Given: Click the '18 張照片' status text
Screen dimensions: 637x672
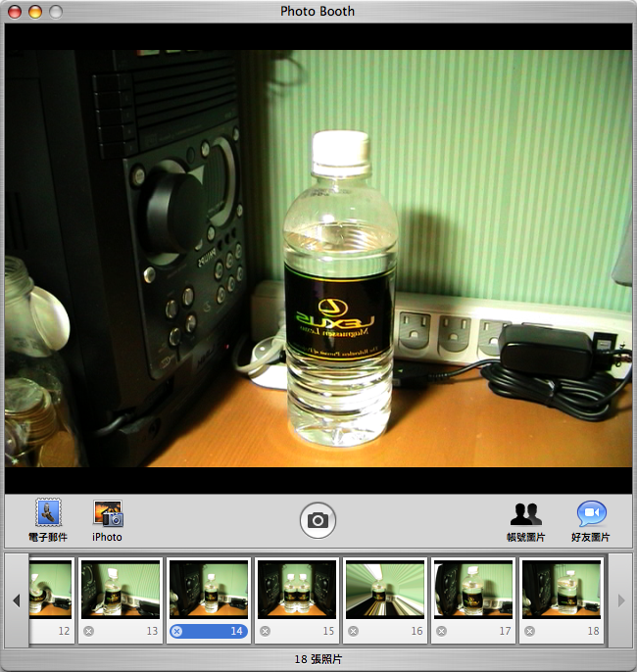Looking at the screenshot, I should click(x=318, y=659).
